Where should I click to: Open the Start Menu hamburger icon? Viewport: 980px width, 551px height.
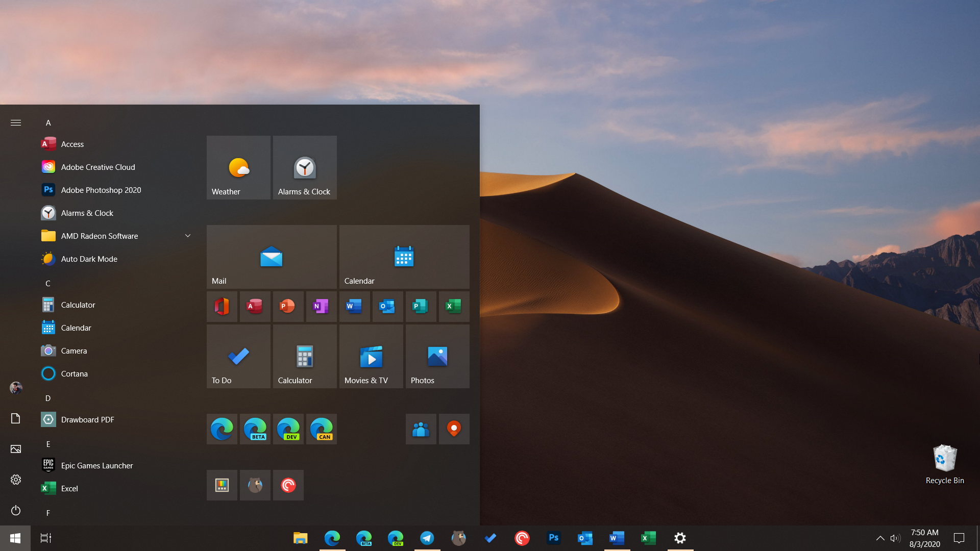coord(15,122)
